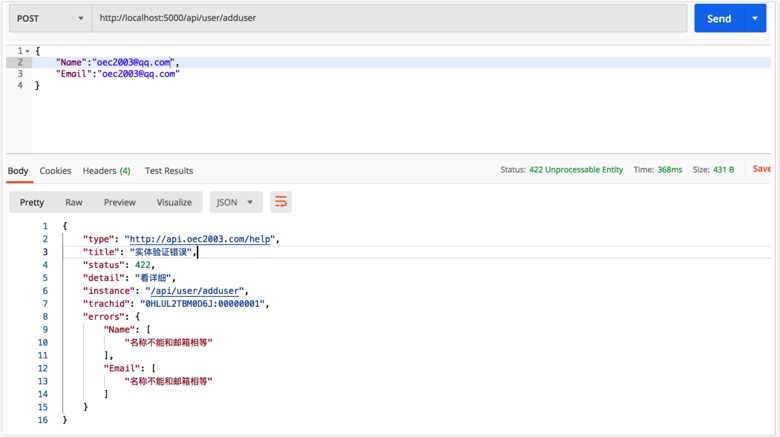Open the http://api.oec2003.com/help link
780x437 pixels.
coord(200,239)
